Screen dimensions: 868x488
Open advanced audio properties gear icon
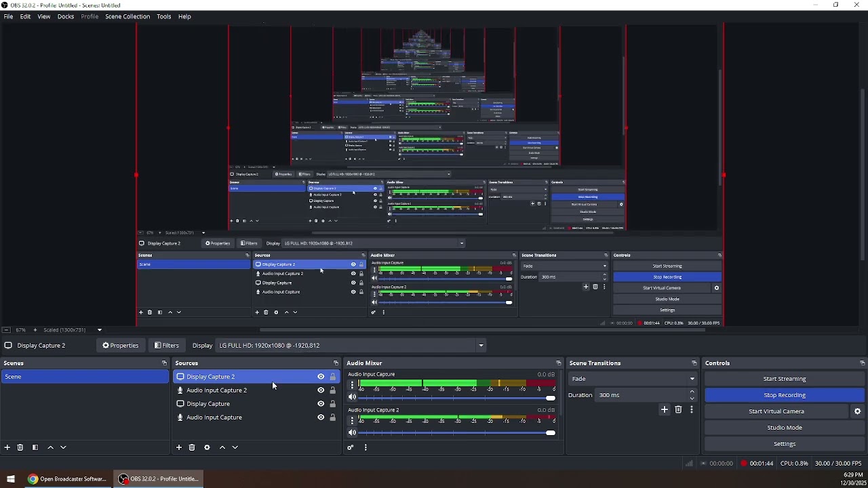pyautogui.click(x=351, y=447)
